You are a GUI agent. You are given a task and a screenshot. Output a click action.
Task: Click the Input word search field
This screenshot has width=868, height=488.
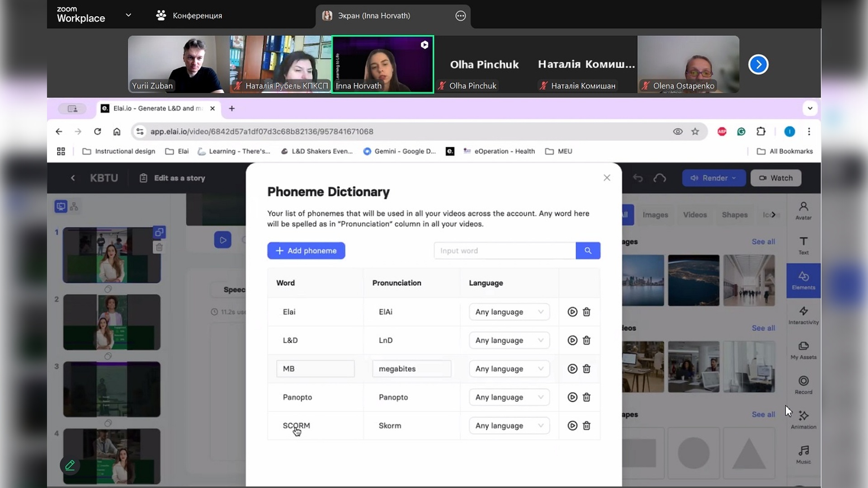coord(505,251)
